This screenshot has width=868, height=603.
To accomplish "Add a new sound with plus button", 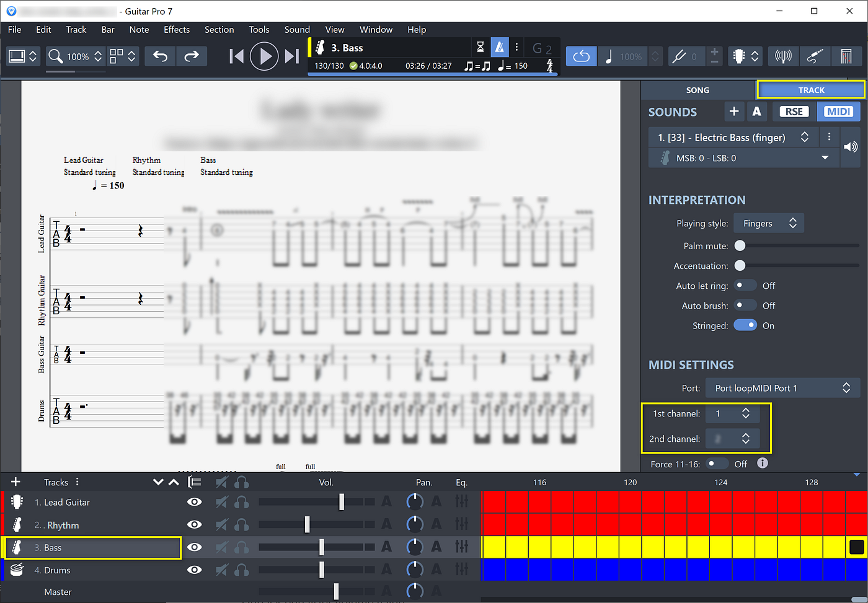I will click(734, 112).
